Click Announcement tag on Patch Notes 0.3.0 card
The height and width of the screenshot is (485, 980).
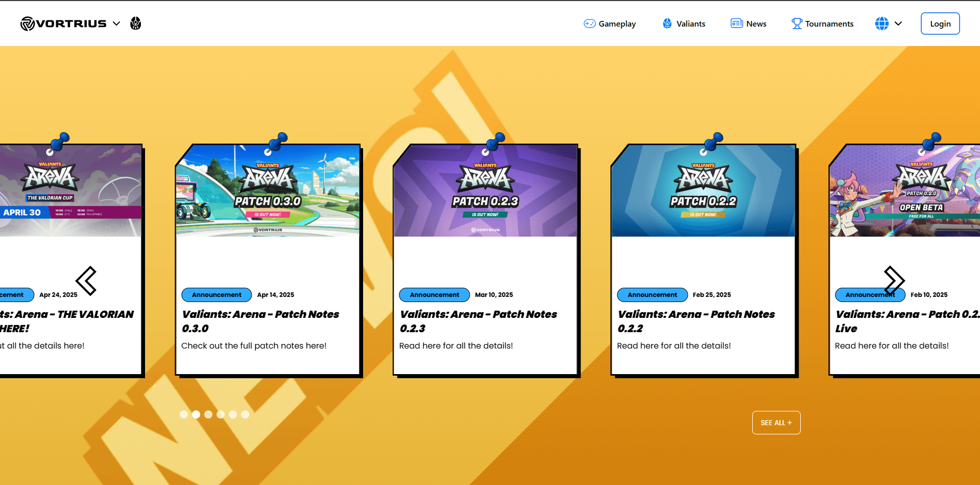point(217,295)
